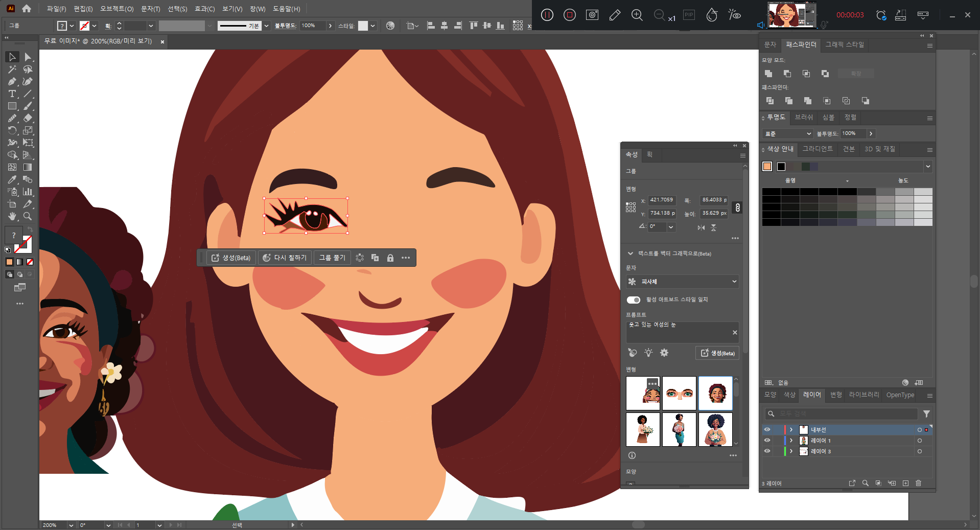Select the Type tool in toolbar

tap(12, 94)
